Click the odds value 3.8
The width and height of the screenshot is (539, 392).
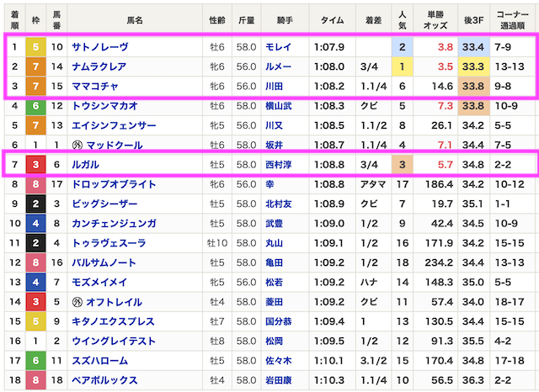(x=446, y=47)
